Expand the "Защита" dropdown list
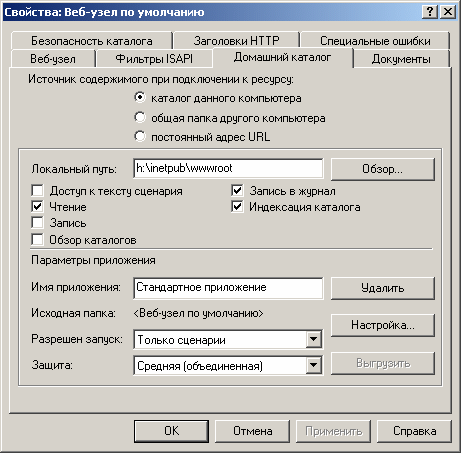This screenshot has height=453, width=461. tap(313, 365)
